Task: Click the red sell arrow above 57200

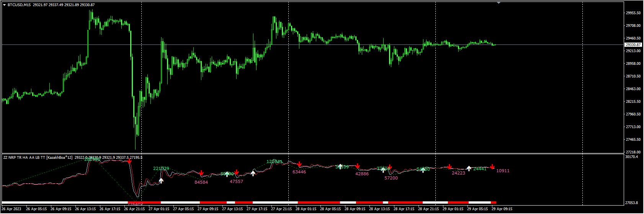Action: (390, 168)
